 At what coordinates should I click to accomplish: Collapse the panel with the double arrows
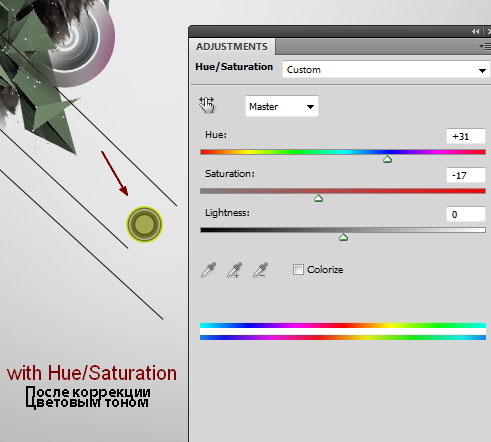coord(475,31)
